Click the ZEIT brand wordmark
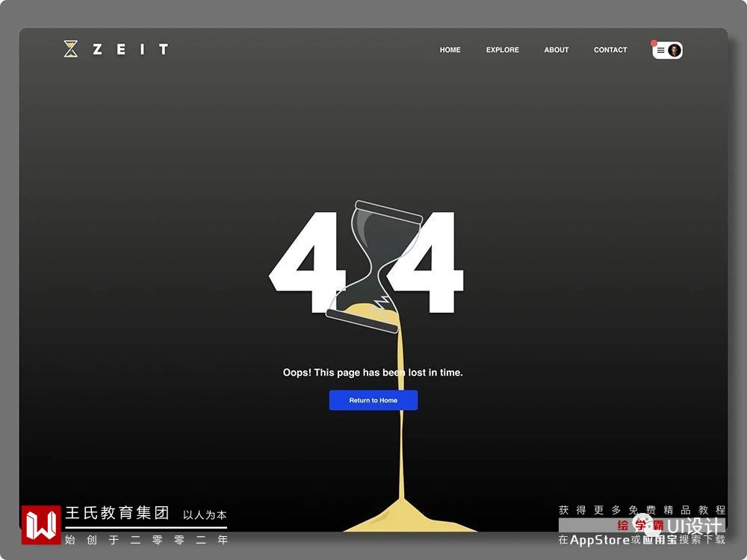The width and height of the screenshot is (747, 560). [x=131, y=49]
